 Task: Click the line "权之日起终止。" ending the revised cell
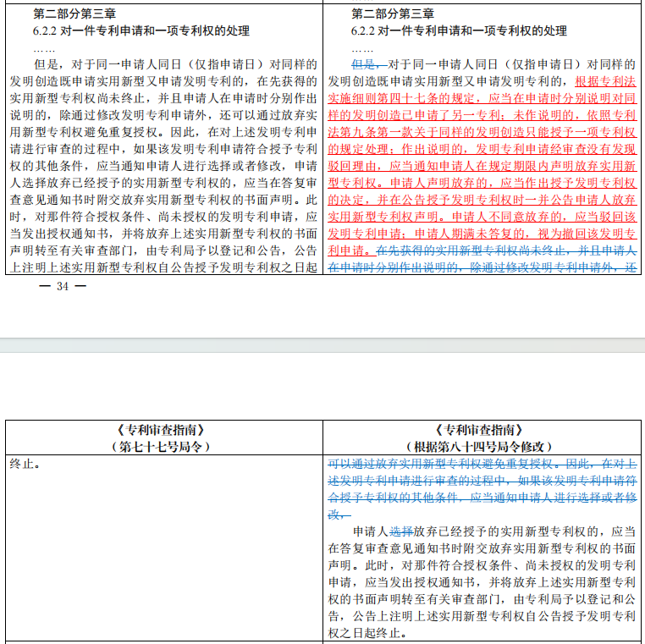click(x=367, y=633)
